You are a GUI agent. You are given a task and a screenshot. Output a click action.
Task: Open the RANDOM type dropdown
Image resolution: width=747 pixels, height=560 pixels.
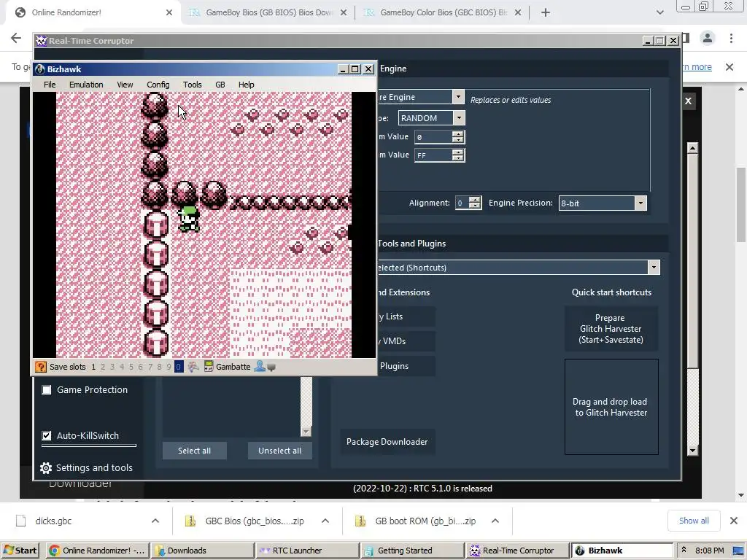click(460, 117)
